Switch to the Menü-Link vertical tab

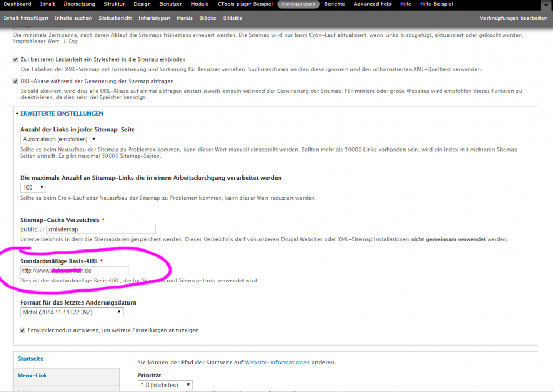click(32, 375)
